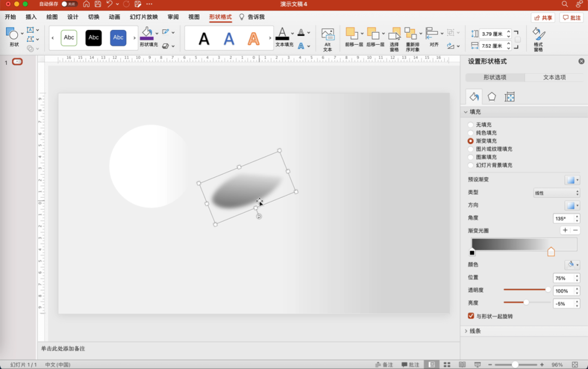This screenshot has width=588, height=369.
Task: Click the Home icon in title bar
Action: (x=86, y=4)
